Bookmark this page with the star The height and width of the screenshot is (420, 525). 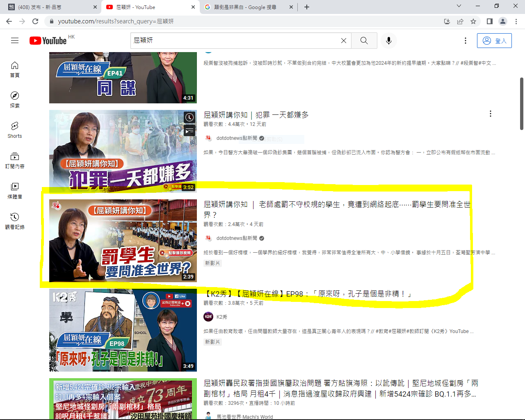pyautogui.click(x=473, y=21)
